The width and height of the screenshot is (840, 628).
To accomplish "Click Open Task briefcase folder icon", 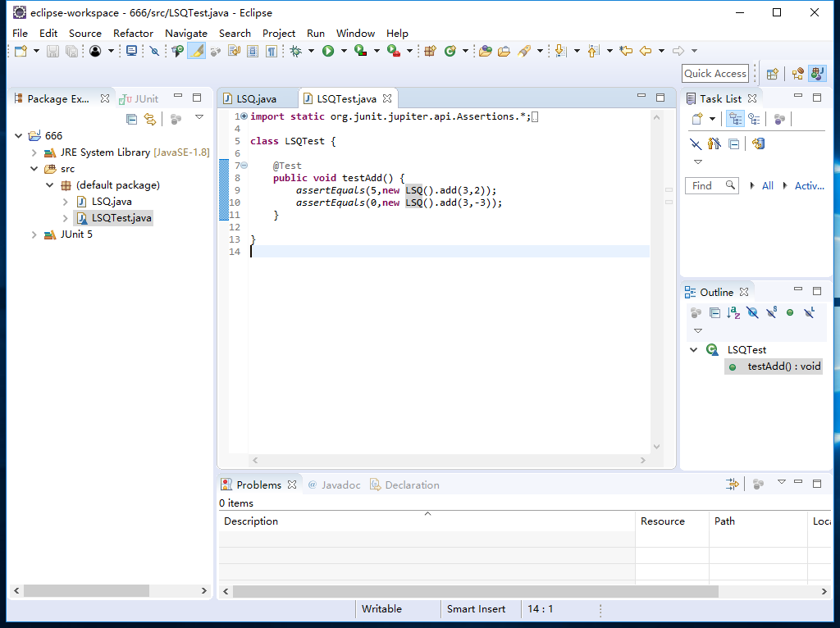I will click(504, 51).
